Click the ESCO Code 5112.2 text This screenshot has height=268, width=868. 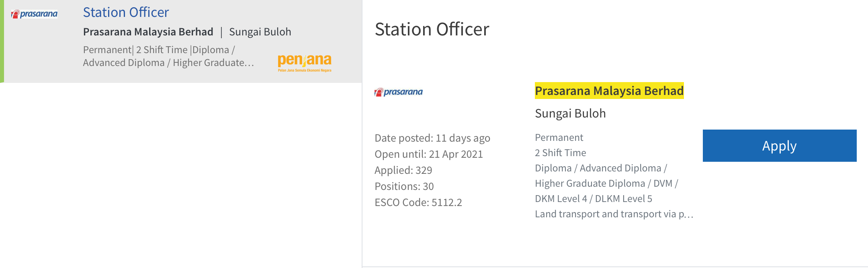(x=418, y=202)
